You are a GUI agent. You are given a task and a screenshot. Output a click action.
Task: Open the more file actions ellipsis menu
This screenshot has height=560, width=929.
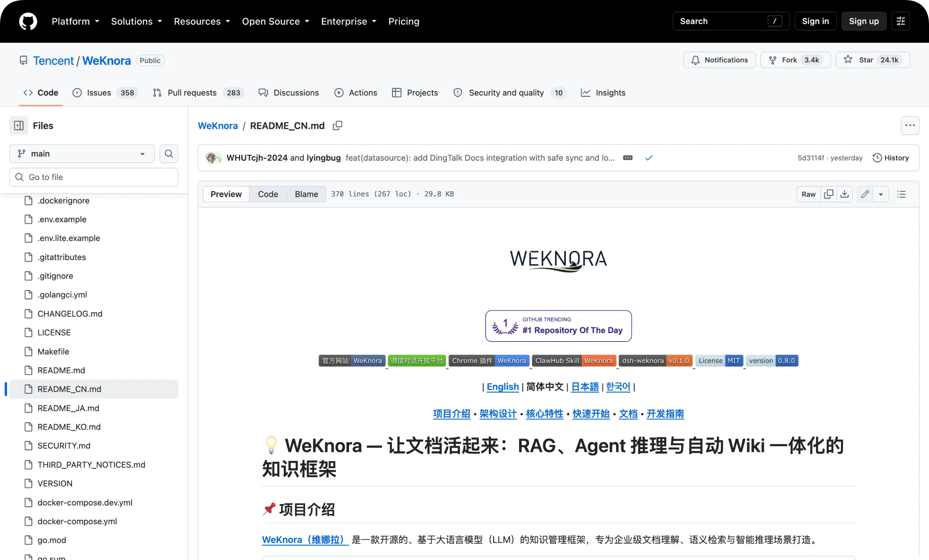point(910,126)
